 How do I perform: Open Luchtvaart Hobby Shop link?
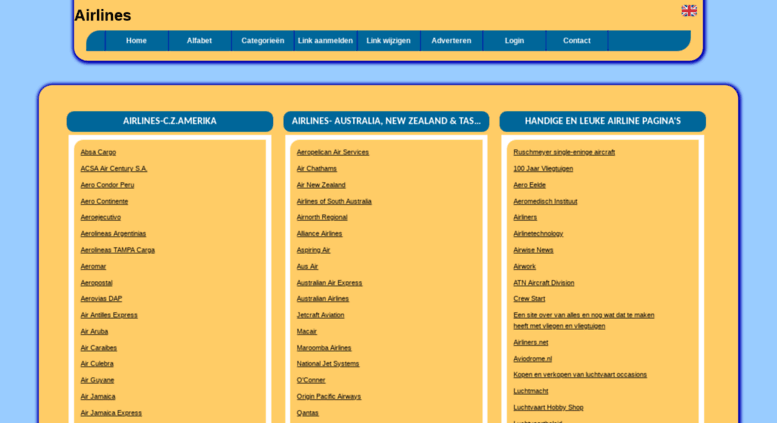[548, 407]
